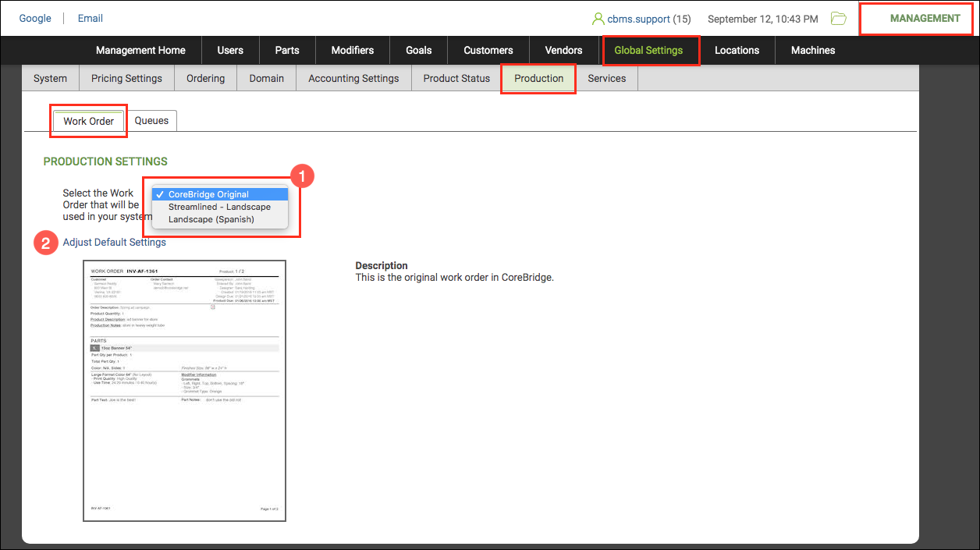Switch to the Domain tab
The image size is (980, 550).
tap(267, 78)
